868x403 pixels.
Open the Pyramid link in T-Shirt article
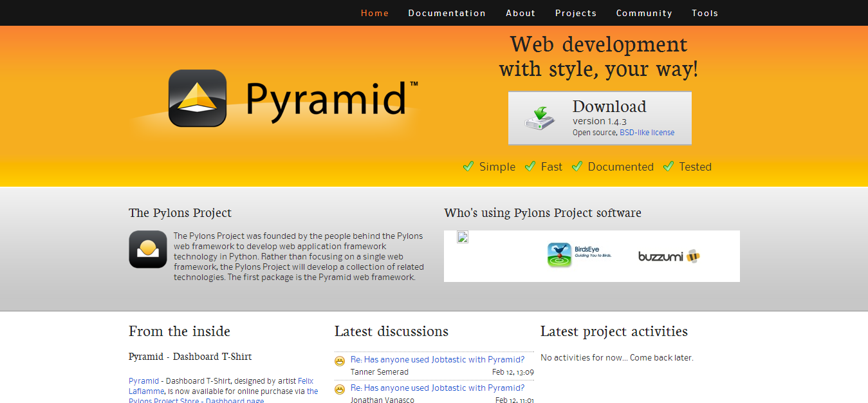(143, 381)
